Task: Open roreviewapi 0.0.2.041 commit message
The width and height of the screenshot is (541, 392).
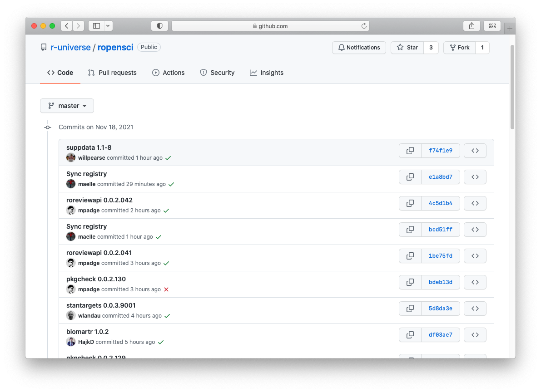Action: pos(99,253)
